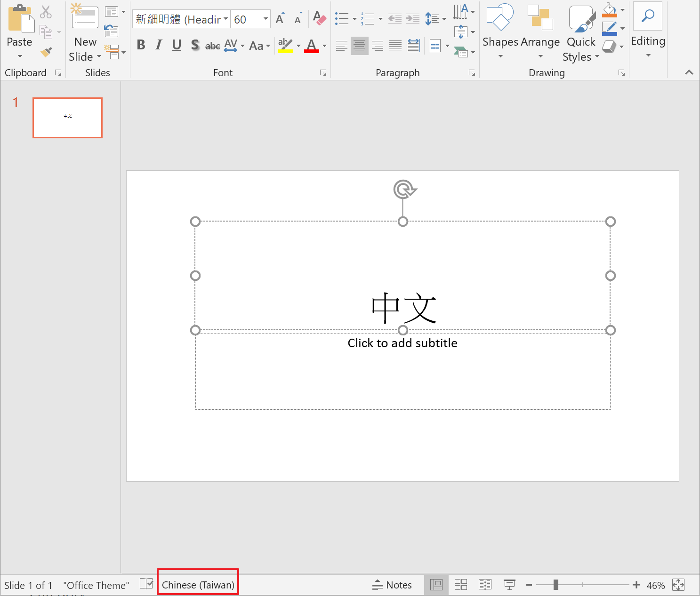The image size is (700, 596).
Task: Increase list indent level
Action: (412, 19)
